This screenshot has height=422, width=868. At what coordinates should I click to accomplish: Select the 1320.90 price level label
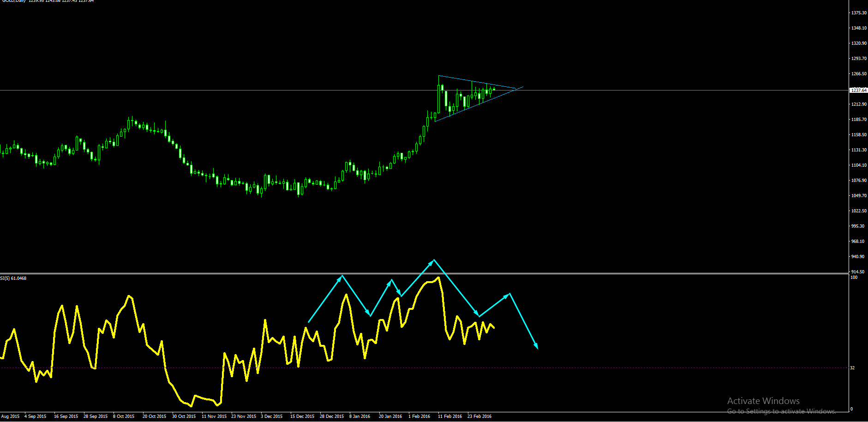pos(859,43)
